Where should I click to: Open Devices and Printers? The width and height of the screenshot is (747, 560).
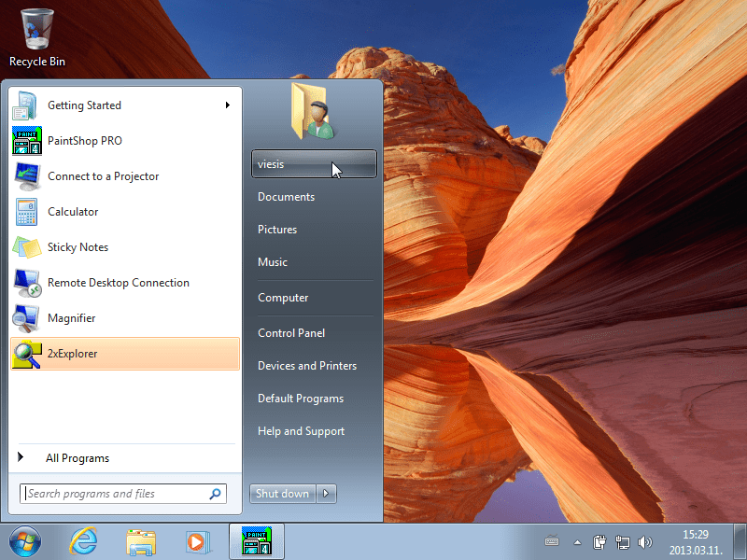[x=307, y=366]
